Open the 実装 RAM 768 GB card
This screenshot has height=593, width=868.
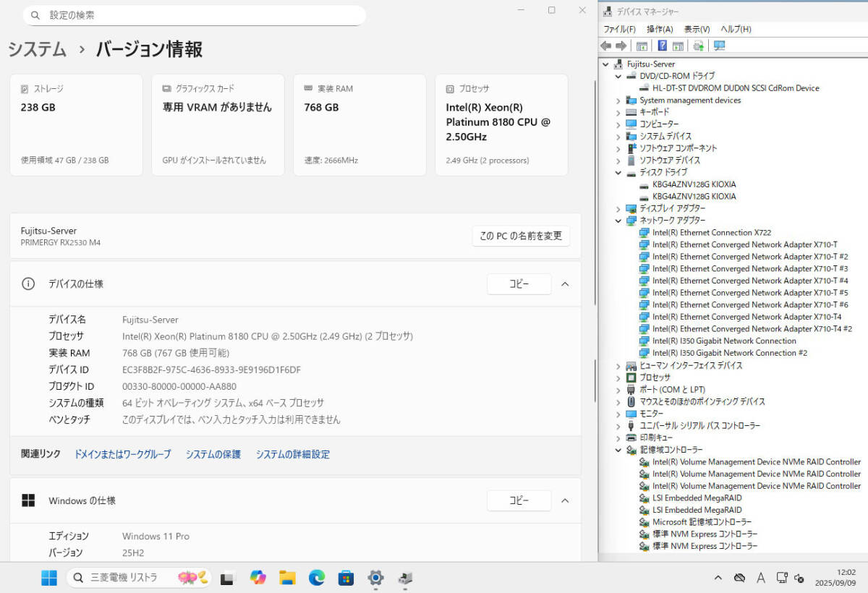[359, 124]
